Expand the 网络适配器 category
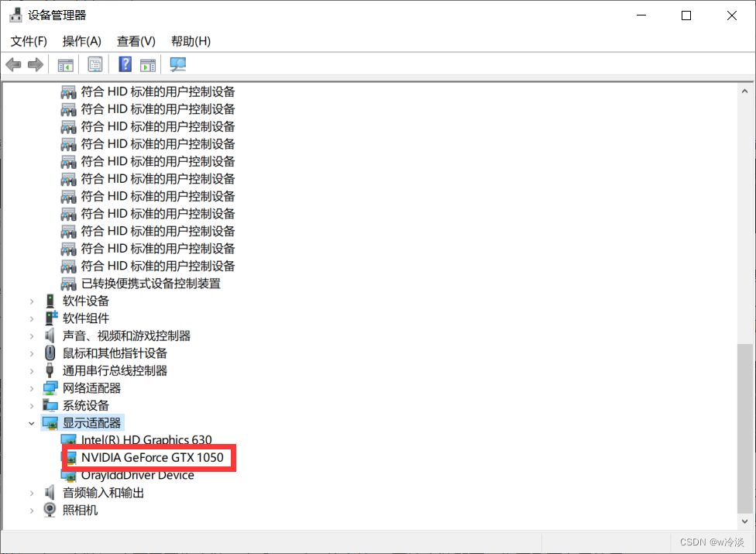Screen dimensions: 756x554 tap(31, 387)
